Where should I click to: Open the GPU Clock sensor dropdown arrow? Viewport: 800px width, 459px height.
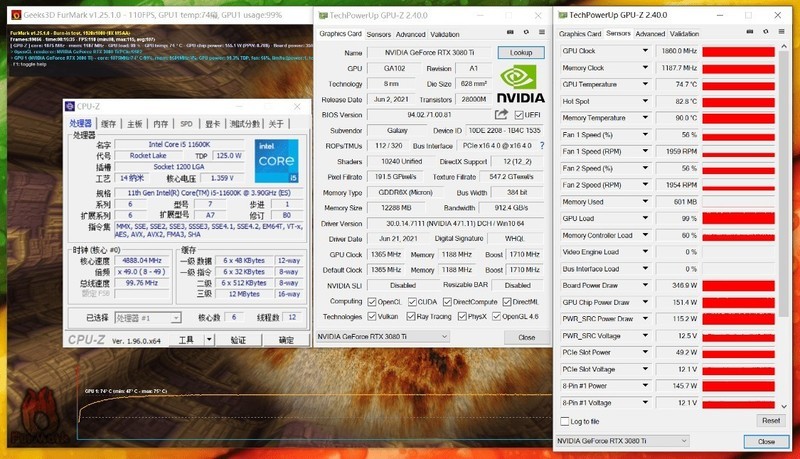point(645,50)
